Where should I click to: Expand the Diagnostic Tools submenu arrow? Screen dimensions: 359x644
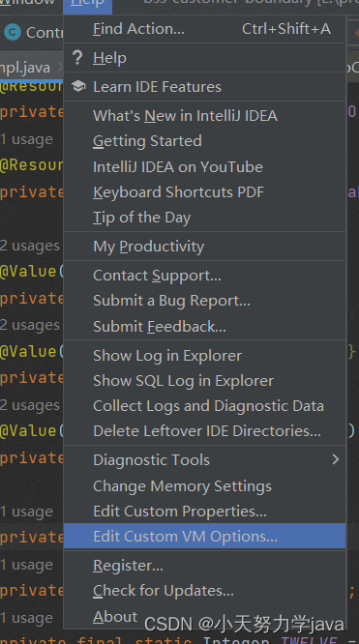(336, 459)
